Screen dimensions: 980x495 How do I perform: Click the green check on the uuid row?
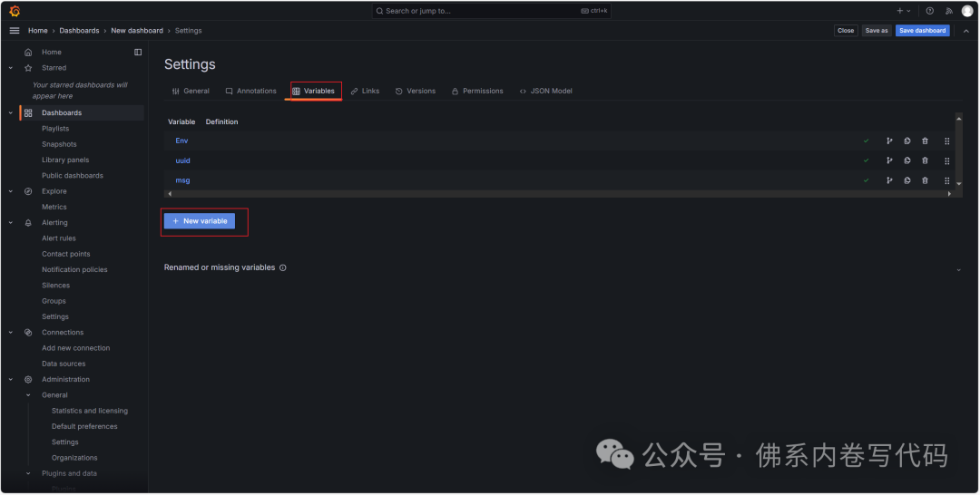click(867, 160)
